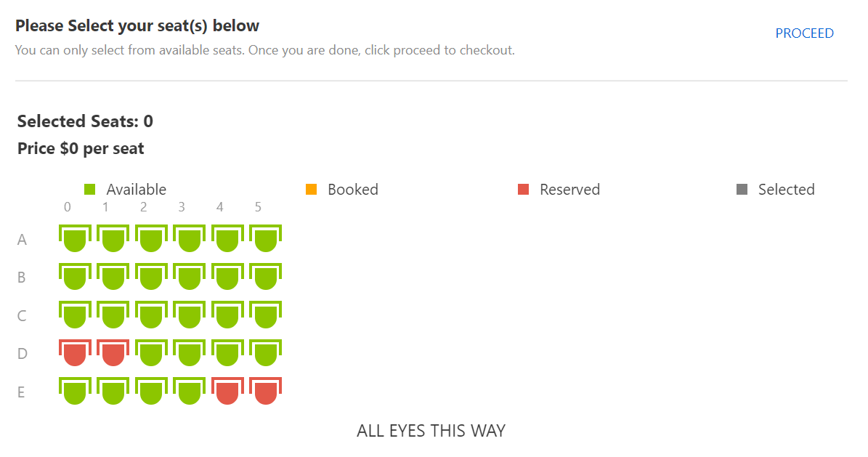Viewport: 868px width, 457px height.
Task: Select seat C3 in row C
Action: click(189, 315)
